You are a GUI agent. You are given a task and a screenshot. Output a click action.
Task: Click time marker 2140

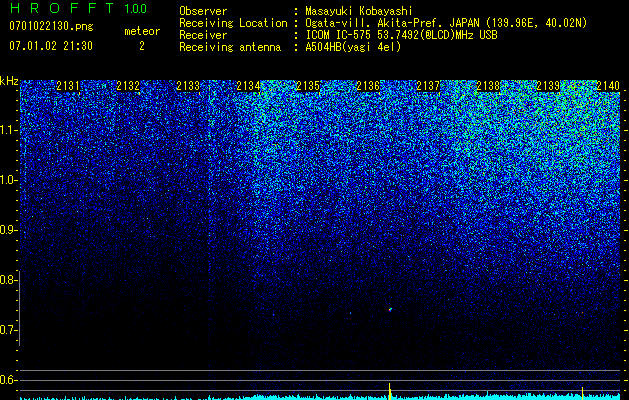click(x=608, y=86)
